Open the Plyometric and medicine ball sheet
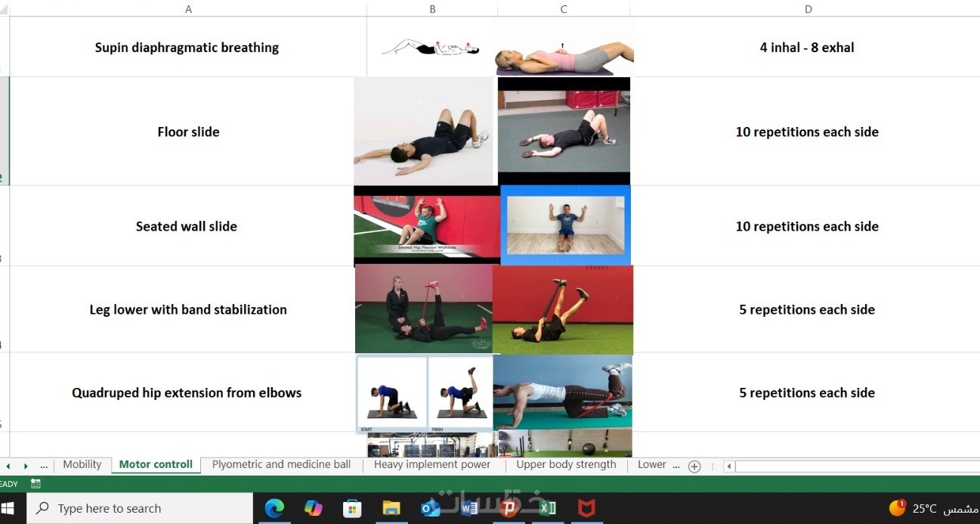This screenshot has height=524, width=980. pyautogui.click(x=281, y=465)
